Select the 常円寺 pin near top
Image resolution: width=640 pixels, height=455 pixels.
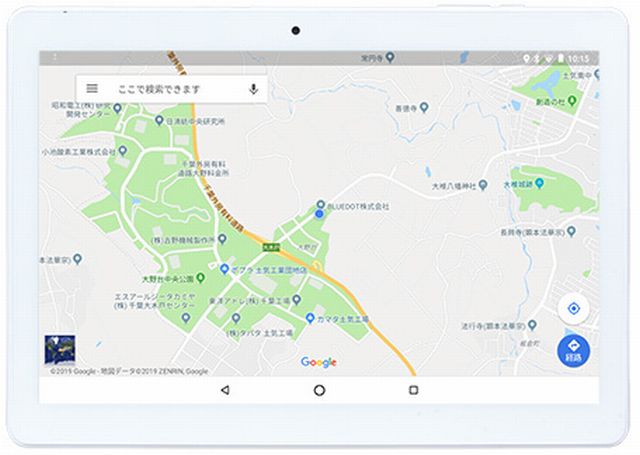coord(390,57)
